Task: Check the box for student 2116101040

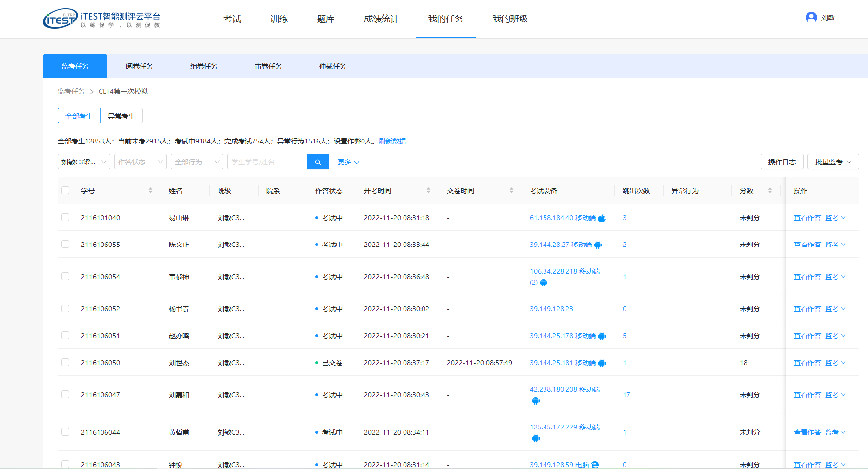Action: pos(65,217)
